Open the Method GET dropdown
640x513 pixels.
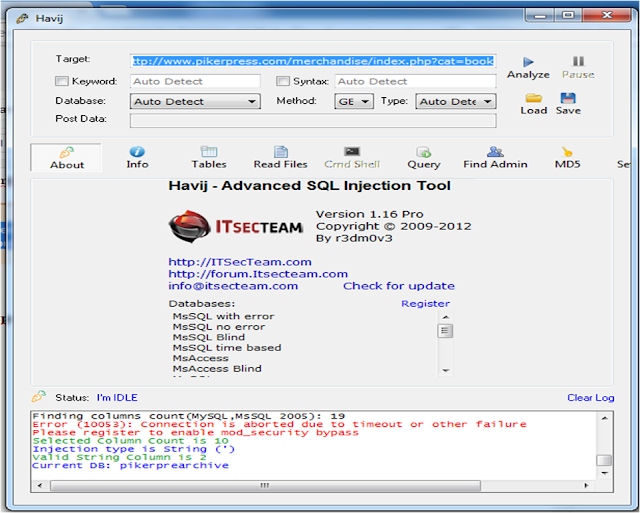(x=354, y=101)
